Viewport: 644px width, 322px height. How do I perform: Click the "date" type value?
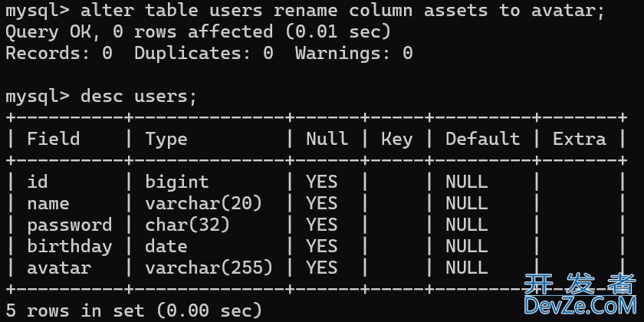(166, 246)
